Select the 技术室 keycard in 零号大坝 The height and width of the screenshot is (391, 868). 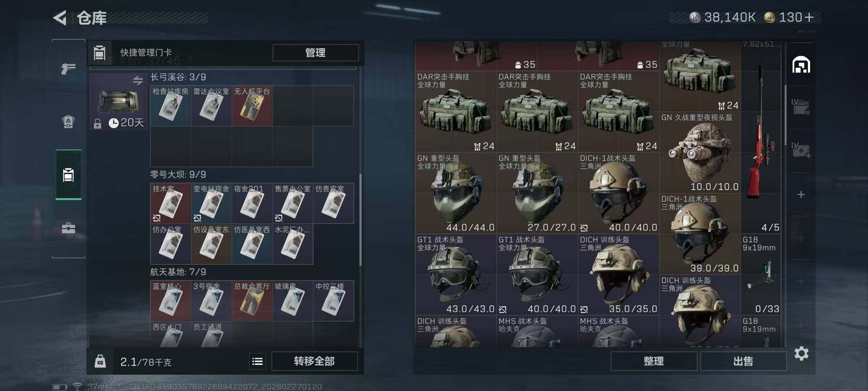tap(170, 203)
